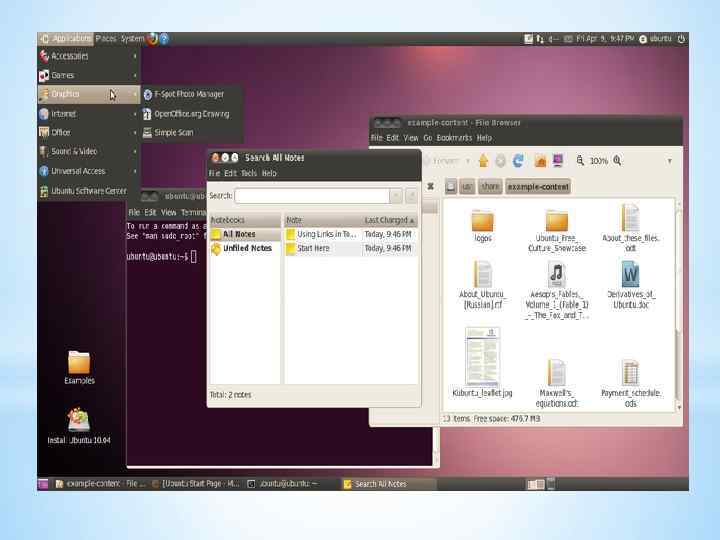This screenshot has height=540, width=720.
Task: Select Unfiled Notes notebook
Action: [x=245, y=248]
